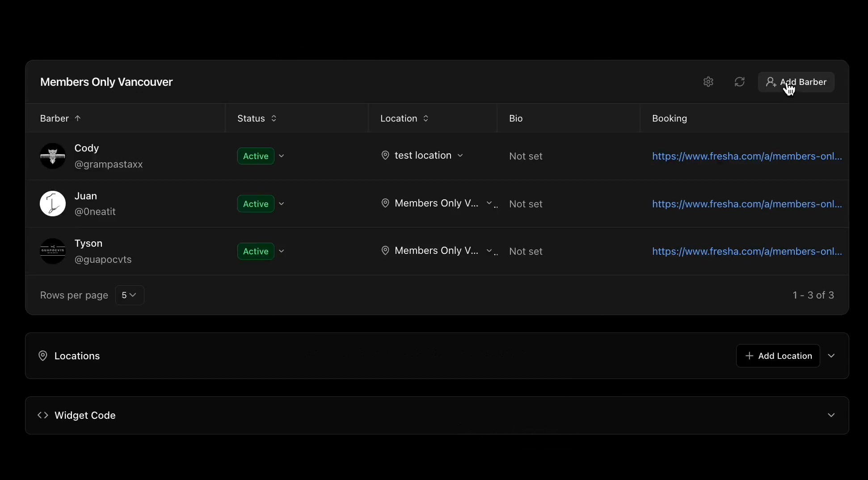Open Cody's Fresha booking link

(746, 156)
